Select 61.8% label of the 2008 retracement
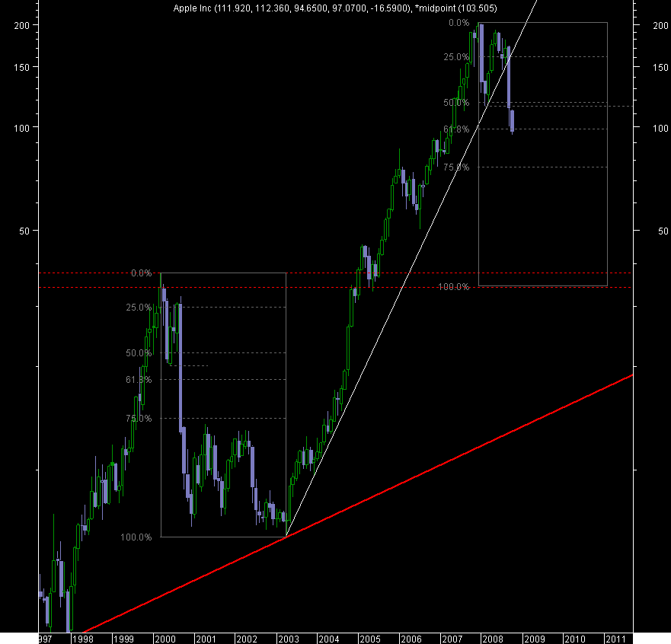Screen dimensions: 671x644 click(x=457, y=129)
